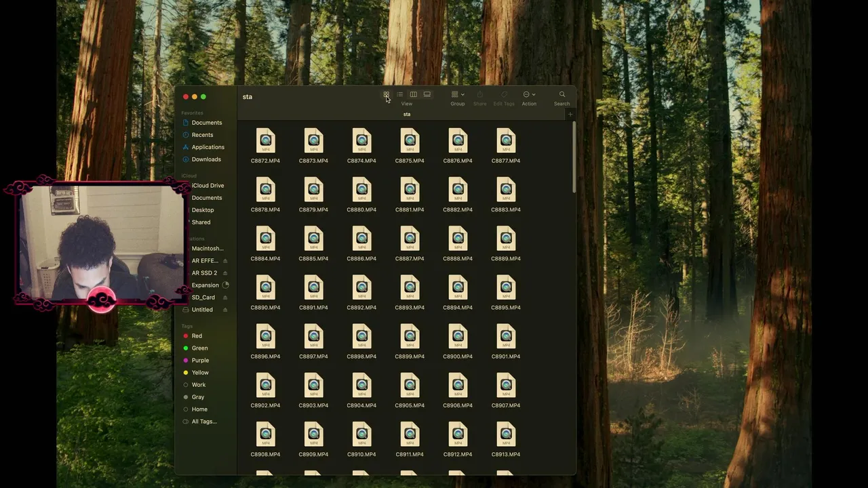This screenshot has width=868, height=488.
Task: Open the SD_Card location
Action: click(x=203, y=298)
